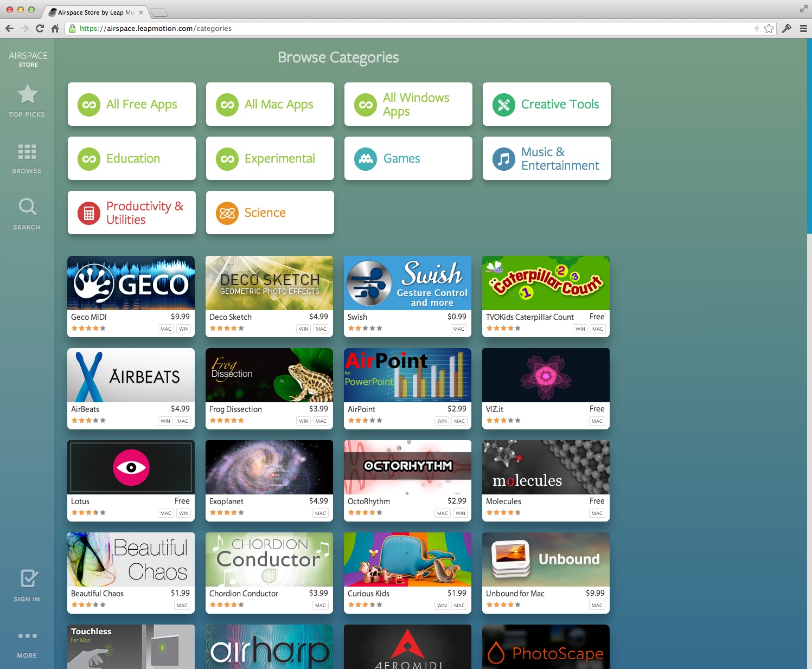
Task: Open the Beautiful Chaos app thumbnail
Action: [x=131, y=559]
